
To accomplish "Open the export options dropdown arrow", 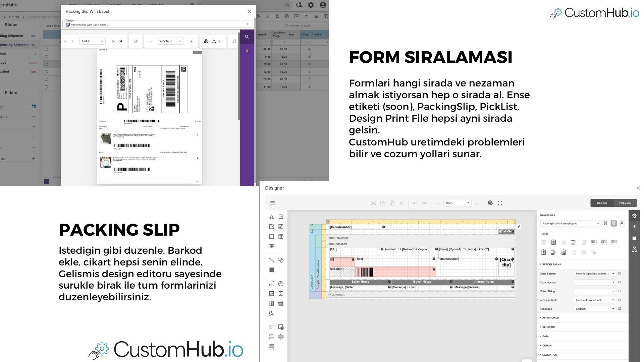I will 219,41.
